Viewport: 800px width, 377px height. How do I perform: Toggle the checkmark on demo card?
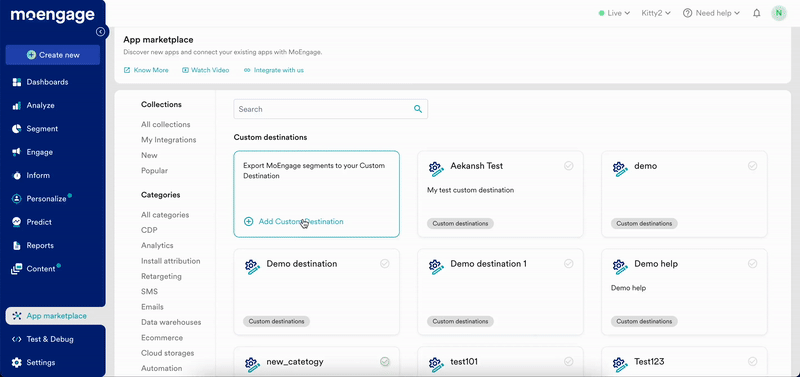coord(752,166)
